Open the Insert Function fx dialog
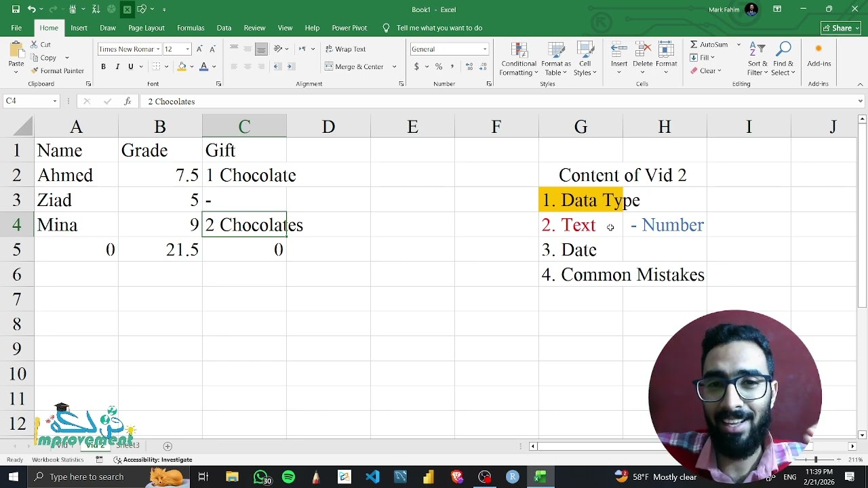This screenshot has height=488, width=868. coord(127,102)
